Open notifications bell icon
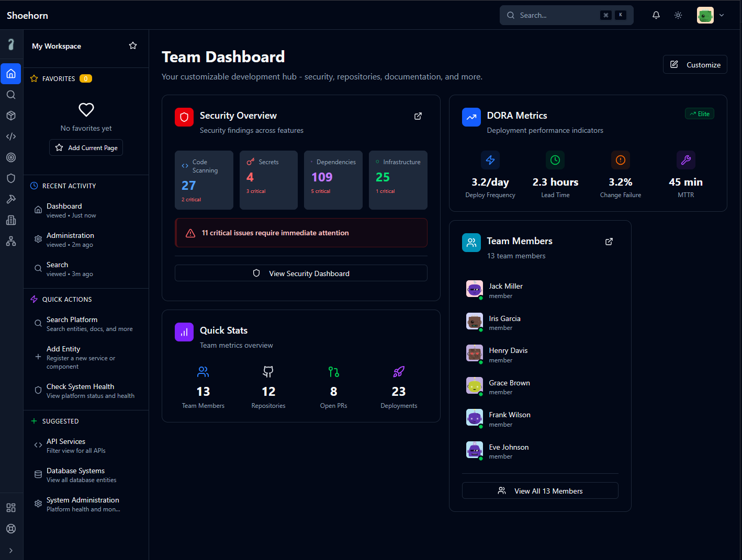Viewport: 742px width, 560px height. (656, 15)
